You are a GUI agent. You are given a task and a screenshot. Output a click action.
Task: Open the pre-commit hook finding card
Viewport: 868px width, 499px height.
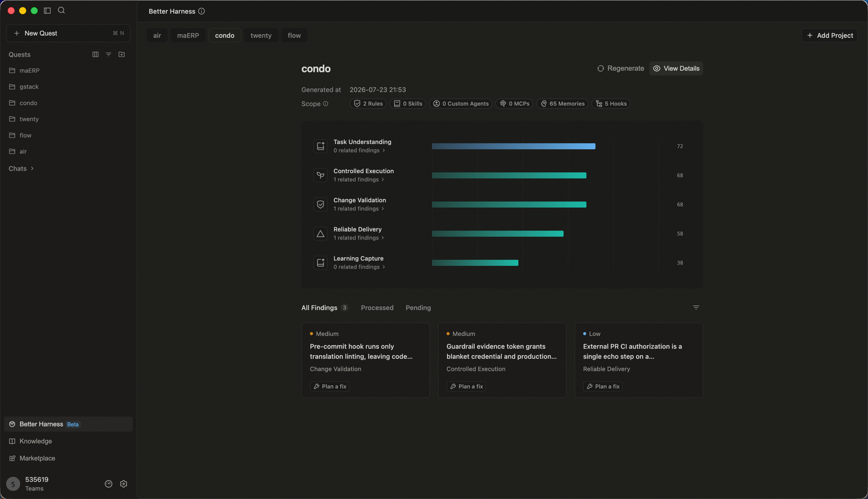[x=365, y=360]
